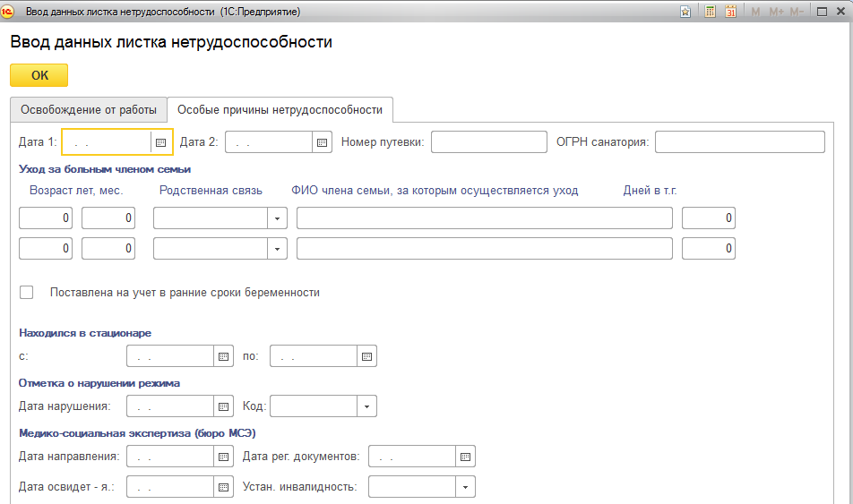Expand first row Родственная связь dropdown

coord(277,218)
